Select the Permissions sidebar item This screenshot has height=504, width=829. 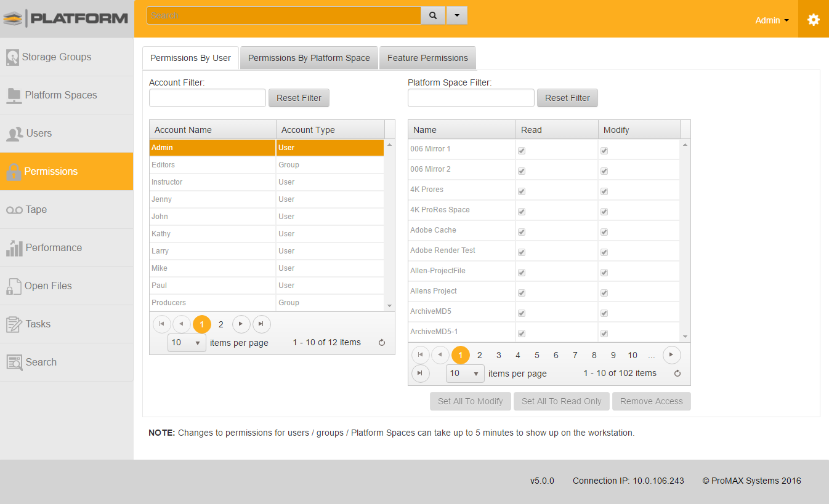click(x=67, y=172)
